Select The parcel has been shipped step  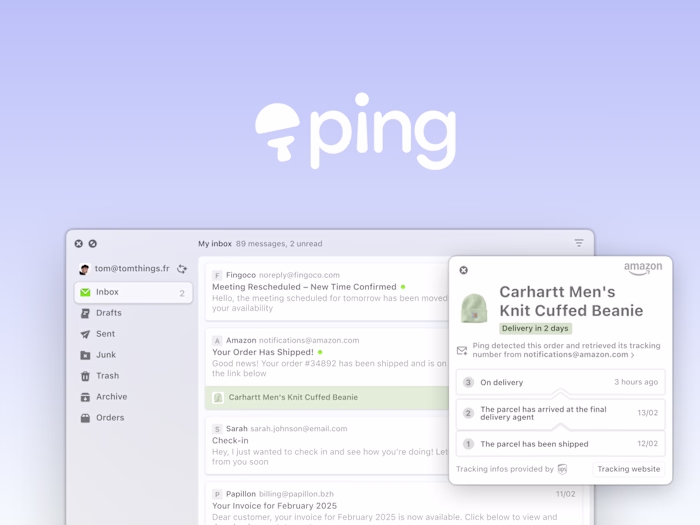560,444
